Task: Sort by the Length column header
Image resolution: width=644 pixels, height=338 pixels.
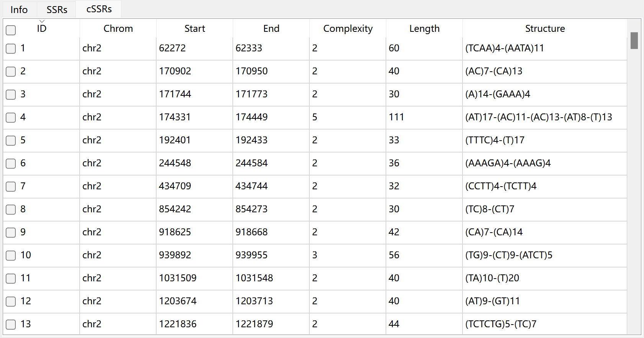Action: tap(424, 29)
